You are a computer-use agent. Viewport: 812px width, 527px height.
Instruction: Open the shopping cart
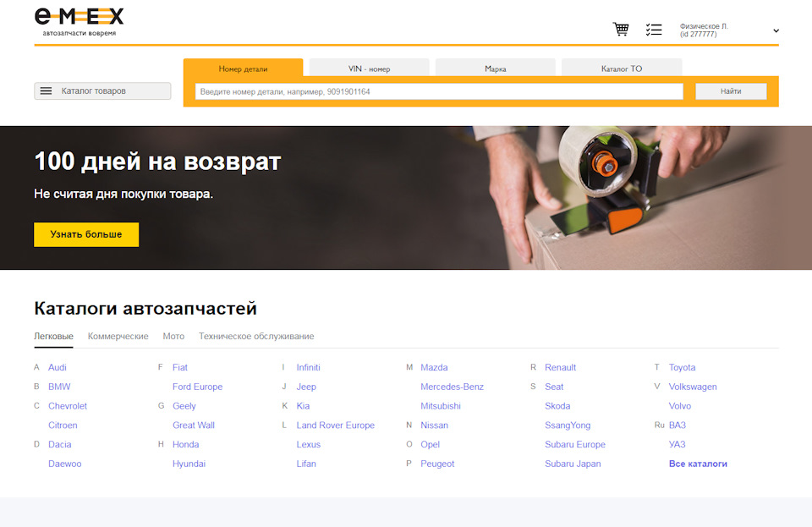[x=620, y=29]
